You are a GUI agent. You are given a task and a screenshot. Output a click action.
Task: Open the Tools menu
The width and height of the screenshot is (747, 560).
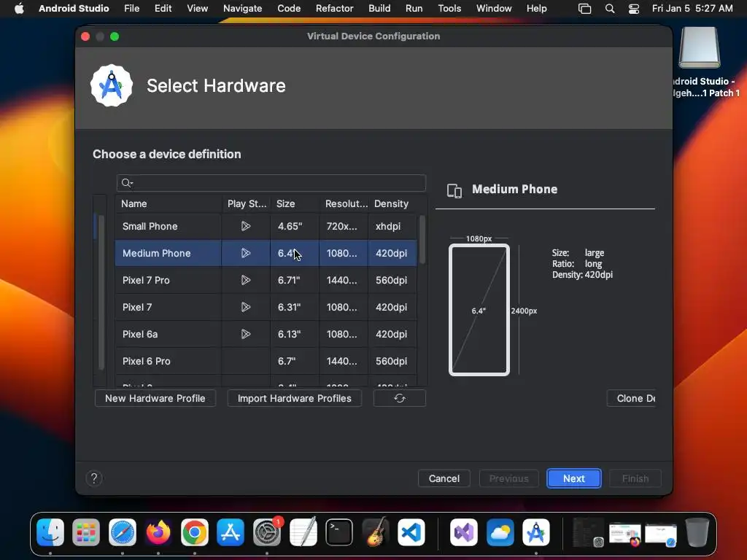[449, 9]
